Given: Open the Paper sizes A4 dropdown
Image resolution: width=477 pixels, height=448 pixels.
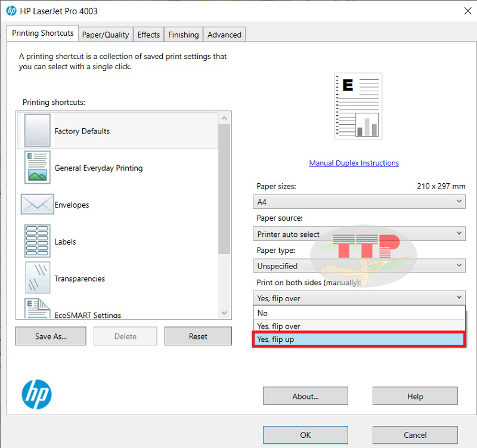Looking at the screenshot, I should [x=359, y=202].
